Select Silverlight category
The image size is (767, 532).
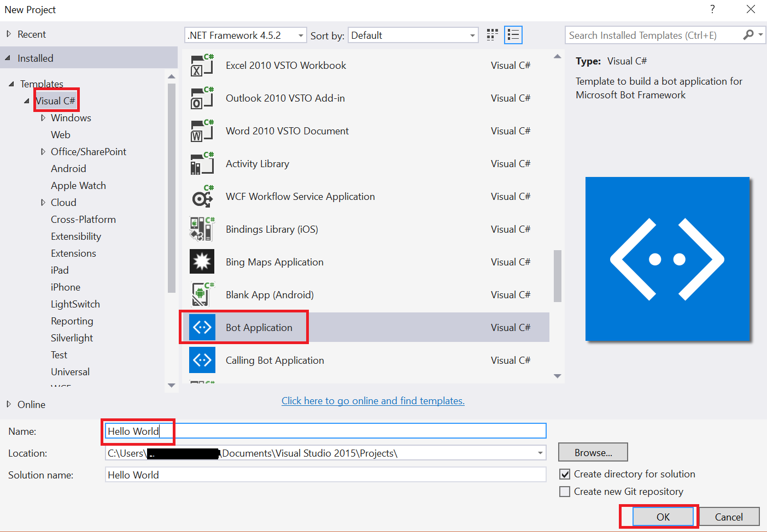[x=72, y=338]
